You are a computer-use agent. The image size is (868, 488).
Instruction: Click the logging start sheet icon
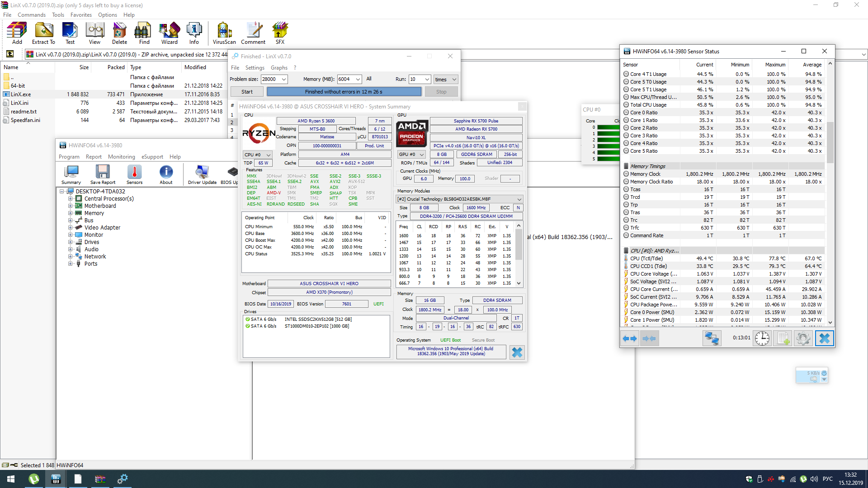point(783,338)
